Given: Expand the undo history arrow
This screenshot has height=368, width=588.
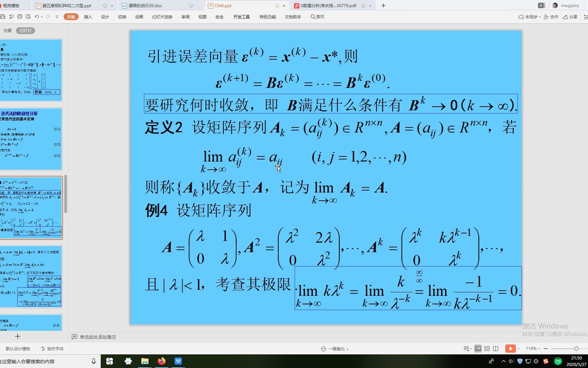Looking at the screenshot, I should (42, 17).
